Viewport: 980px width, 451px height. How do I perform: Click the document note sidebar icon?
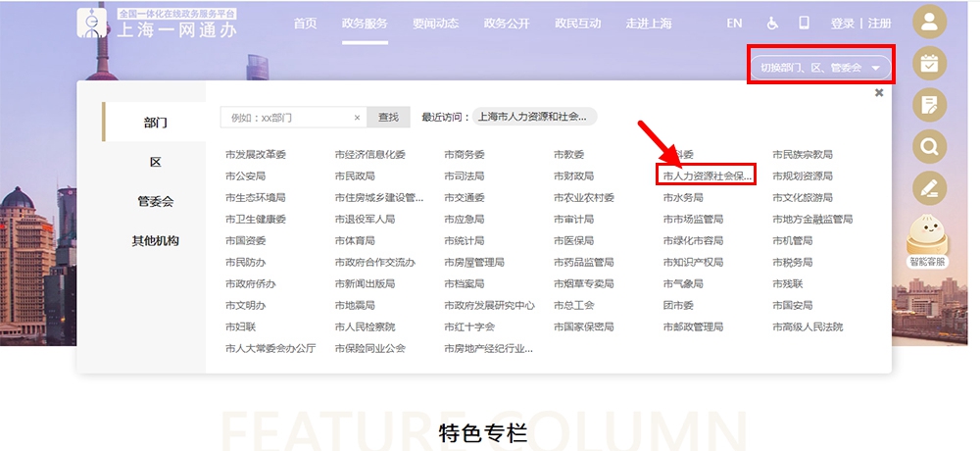click(929, 105)
